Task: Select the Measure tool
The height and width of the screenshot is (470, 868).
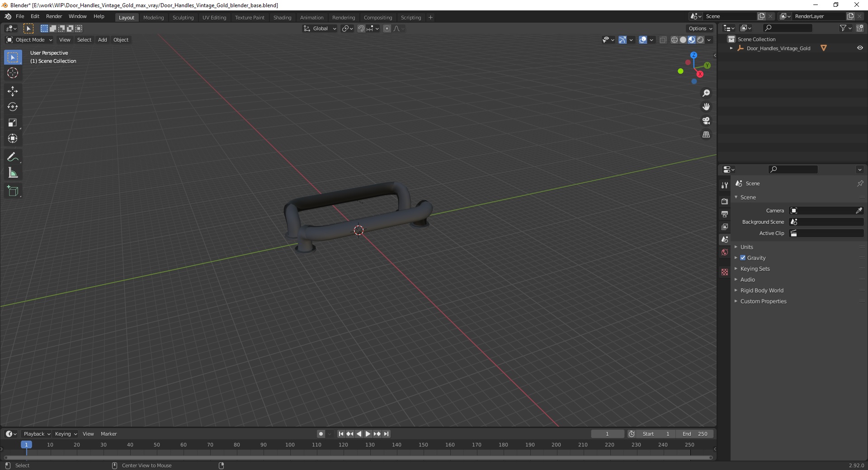Action: [13, 173]
